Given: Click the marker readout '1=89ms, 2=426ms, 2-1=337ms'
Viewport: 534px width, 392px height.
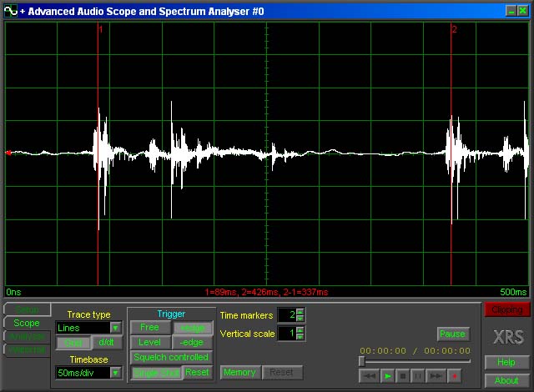Looking at the screenshot, I should pyautogui.click(x=266, y=292).
